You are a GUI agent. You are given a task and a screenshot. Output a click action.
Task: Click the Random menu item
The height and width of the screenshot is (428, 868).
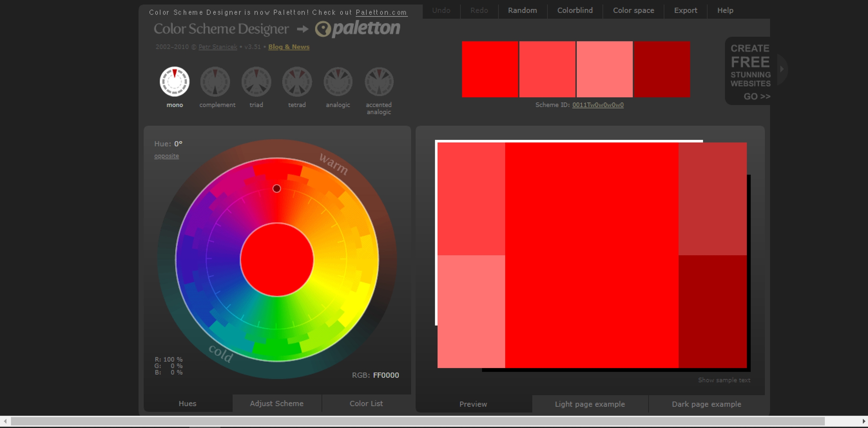click(x=522, y=11)
